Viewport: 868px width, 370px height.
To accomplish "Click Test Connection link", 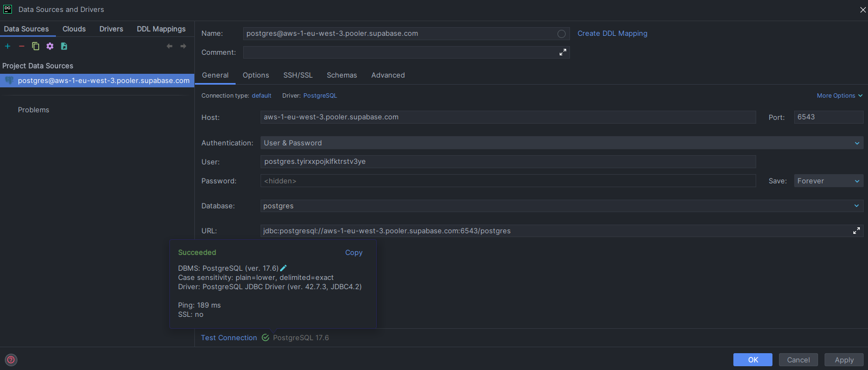I will (x=229, y=337).
